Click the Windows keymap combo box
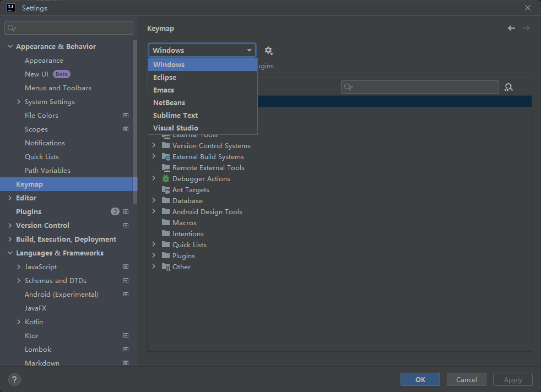The height and width of the screenshot is (392, 541). click(202, 51)
